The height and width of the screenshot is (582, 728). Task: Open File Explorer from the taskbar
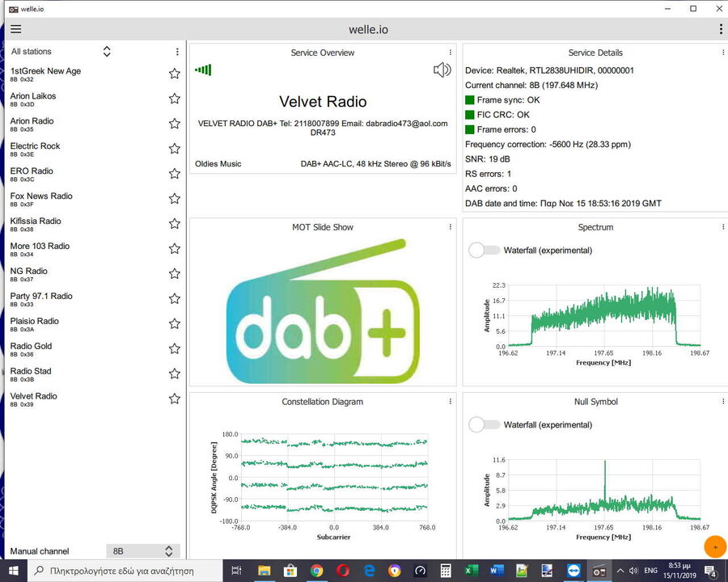[265, 571]
